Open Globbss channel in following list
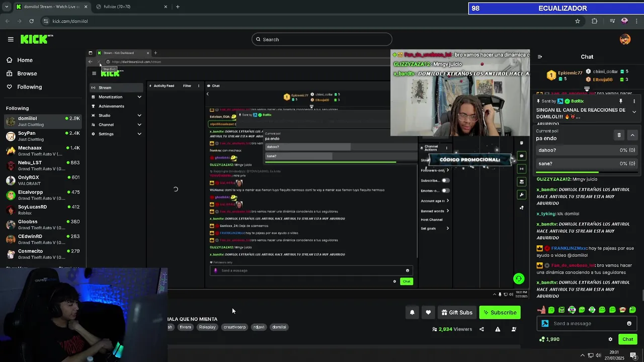Screen dimensions: 644x362 click(43, 225)
